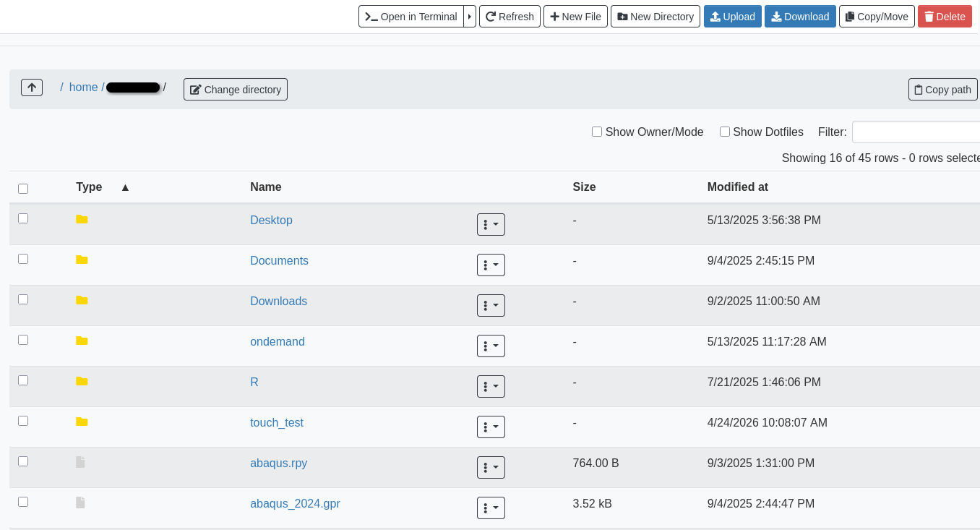980x530 pixels.
Task: Open actions menu for Documents row
Action: click(x=491, y=265)
